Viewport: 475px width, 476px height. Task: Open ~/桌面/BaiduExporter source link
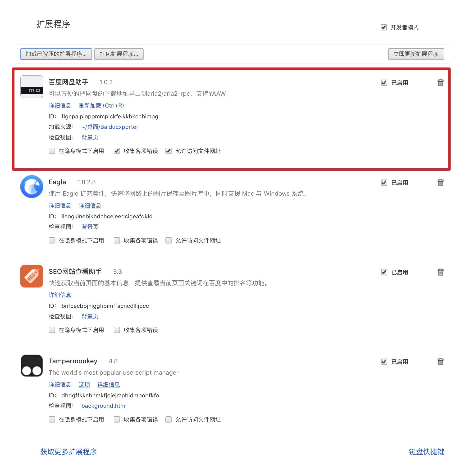[110, 127]
